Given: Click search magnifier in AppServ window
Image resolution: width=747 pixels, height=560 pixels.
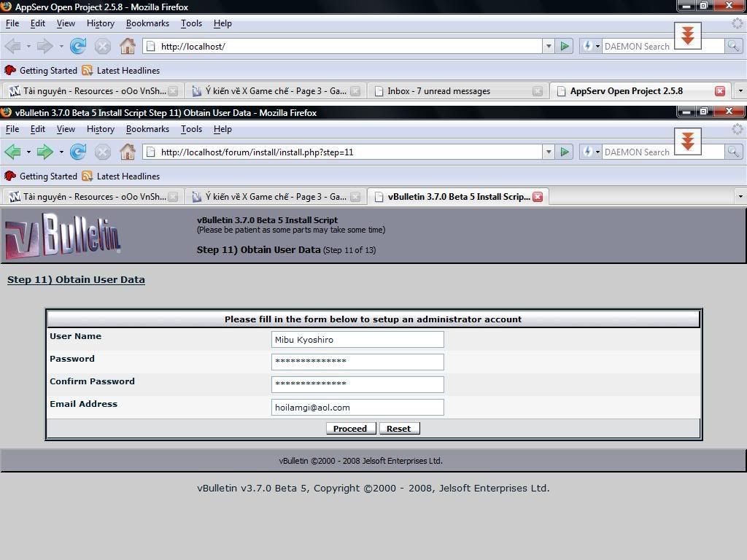Looking at the screenshot, I should [x=733, y=46].
